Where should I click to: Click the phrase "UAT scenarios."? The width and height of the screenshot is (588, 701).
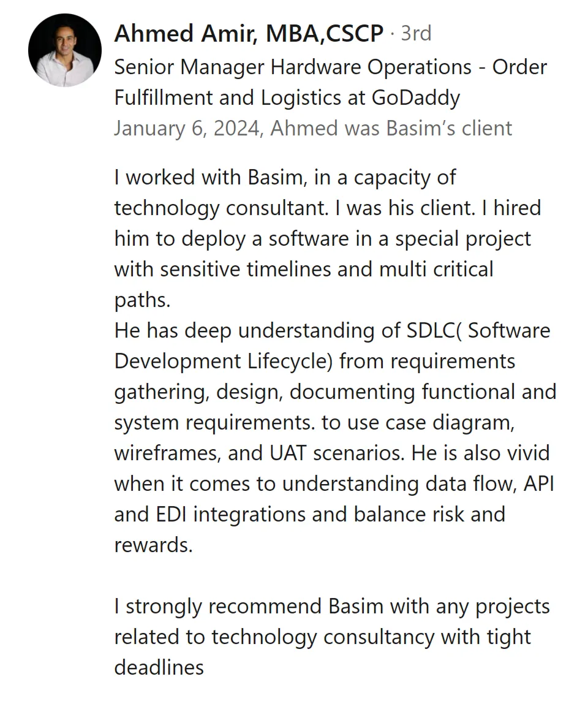[337, 453]
